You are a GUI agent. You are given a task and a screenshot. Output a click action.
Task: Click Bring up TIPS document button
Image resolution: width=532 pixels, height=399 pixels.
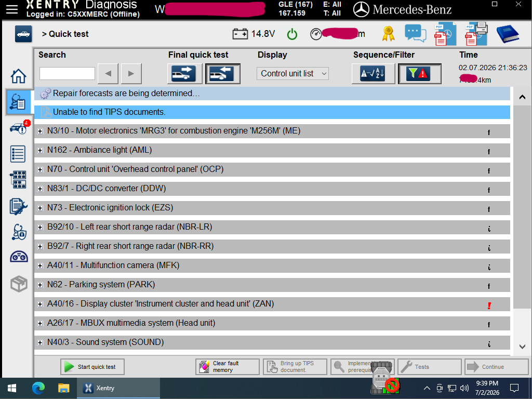click(x=295, y=367)
